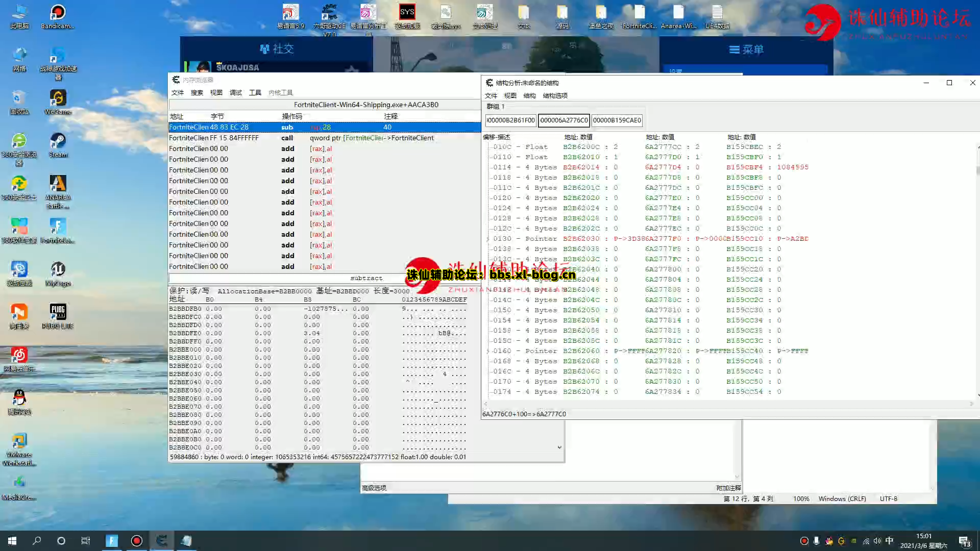Open 内核工具 menu in memory viewer
This screenshot has height=551, width=980.
[281, 92]
